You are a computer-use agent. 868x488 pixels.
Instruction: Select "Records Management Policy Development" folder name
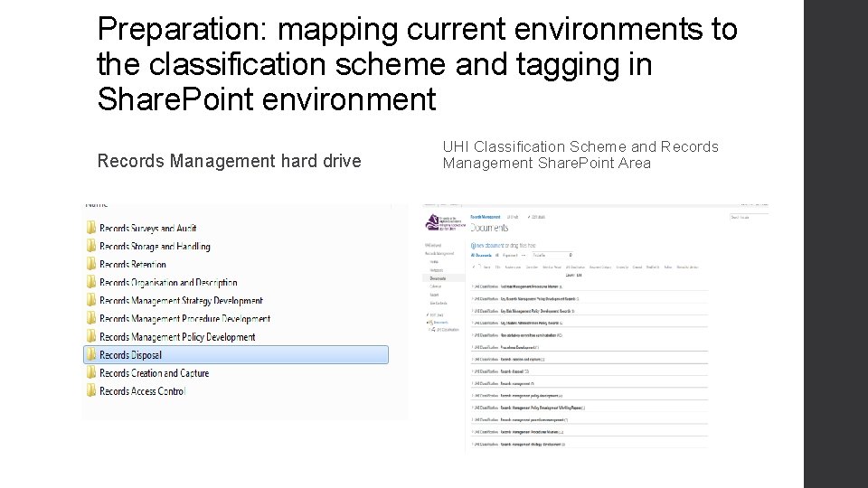[177, 337]
